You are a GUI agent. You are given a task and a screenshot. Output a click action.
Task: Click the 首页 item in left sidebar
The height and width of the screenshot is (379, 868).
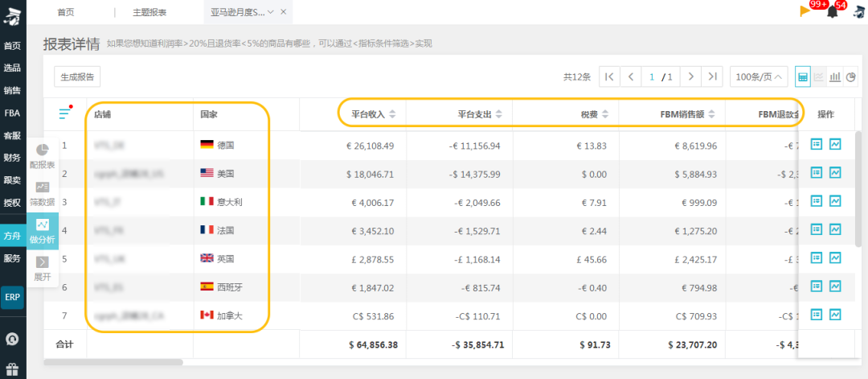coord(12,45)
